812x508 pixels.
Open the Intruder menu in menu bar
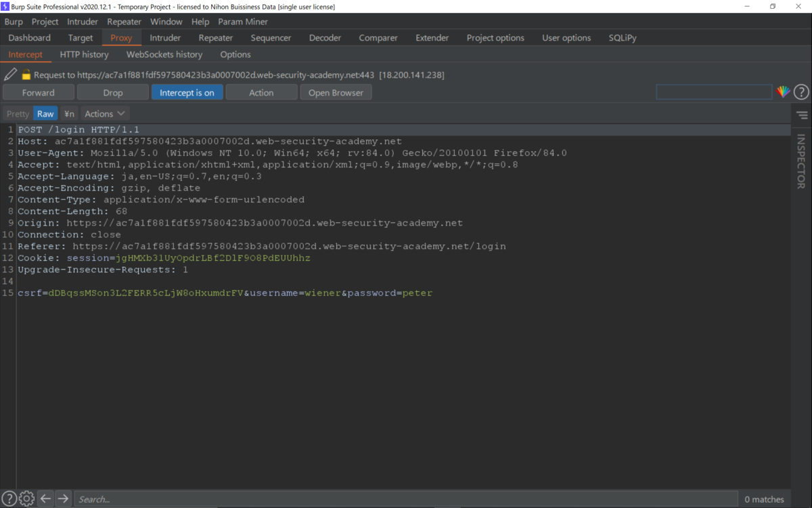coord(83,22)
